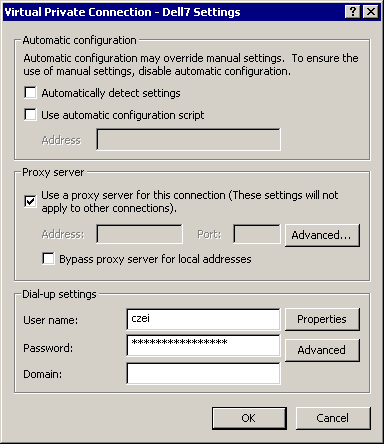
Task: Click the "Automatic configuration" group label
Action: 79,40
